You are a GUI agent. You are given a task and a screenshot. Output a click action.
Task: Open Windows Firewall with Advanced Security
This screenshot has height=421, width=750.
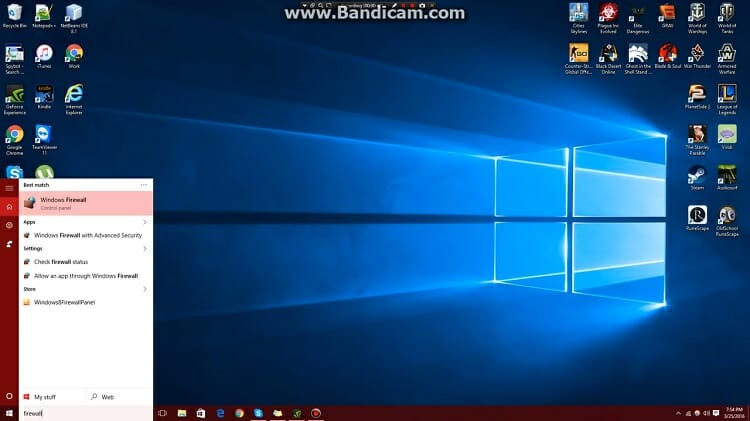tap(86, 235)
